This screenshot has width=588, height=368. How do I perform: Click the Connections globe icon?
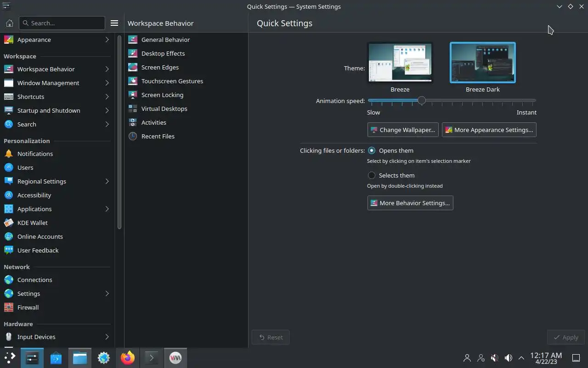(x=8, y=280)
